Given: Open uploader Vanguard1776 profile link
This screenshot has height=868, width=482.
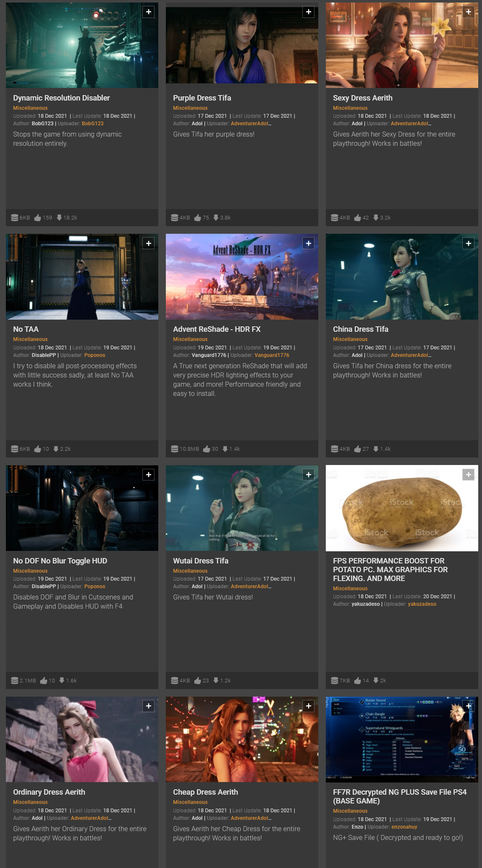Looking at the screenshot, I should point(272,355).
